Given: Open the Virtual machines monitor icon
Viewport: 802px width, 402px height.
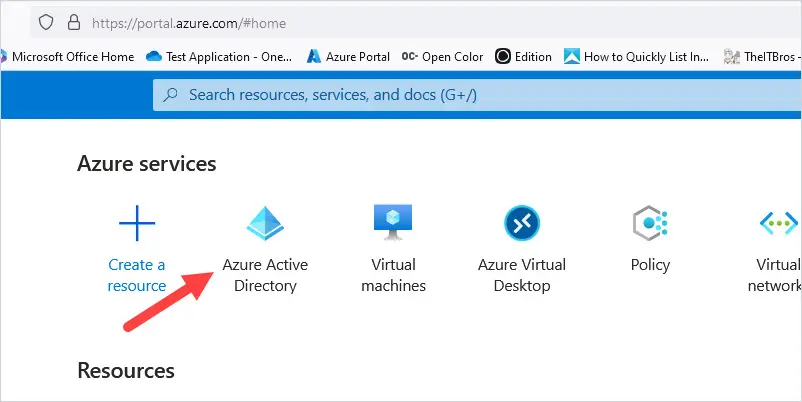Looking at the screenshot, I should 393,222.
